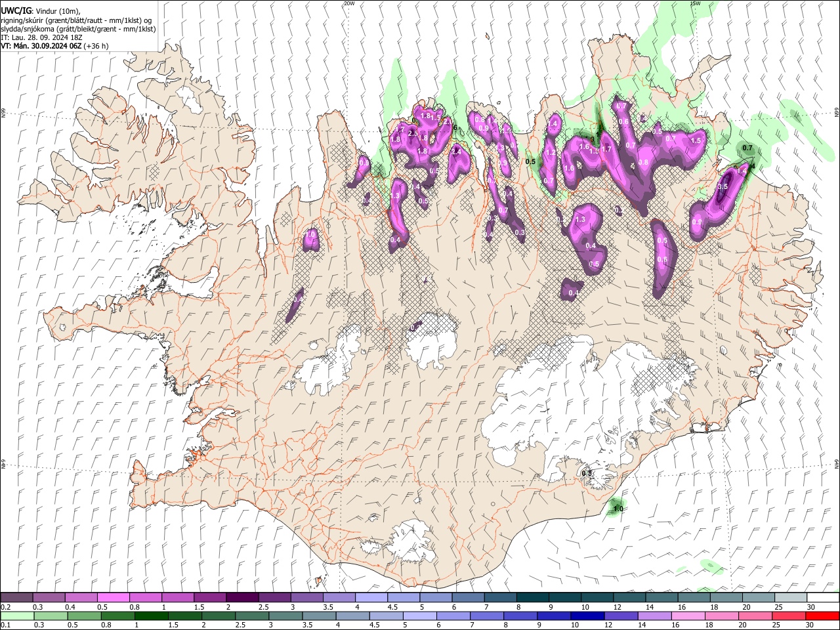Pick the dusky purple 0.2 swatch in the upper legend row
Screen dimensions: 840x630
point(16,598)
